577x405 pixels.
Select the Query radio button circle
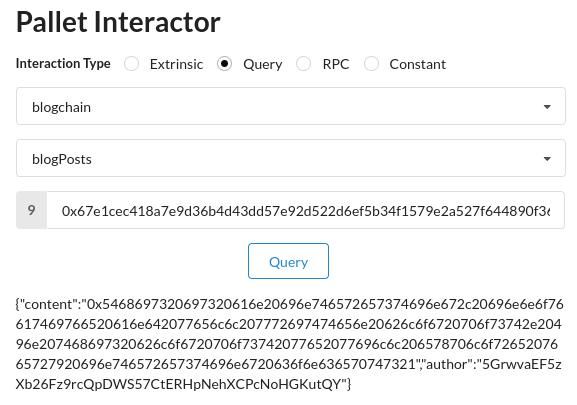pyautogui.click(x=224, y=64)
